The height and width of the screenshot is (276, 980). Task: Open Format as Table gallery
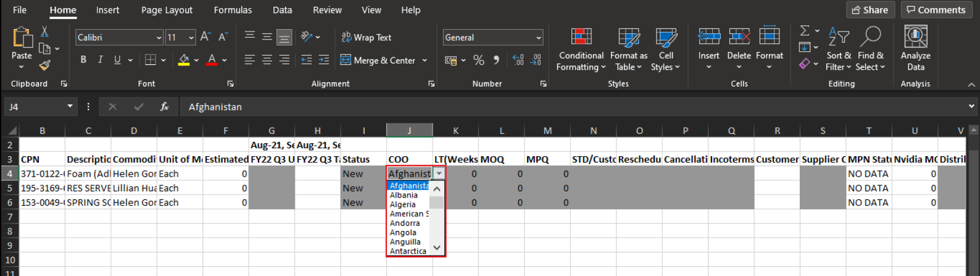pyautogui.click(x=629, y=49)
